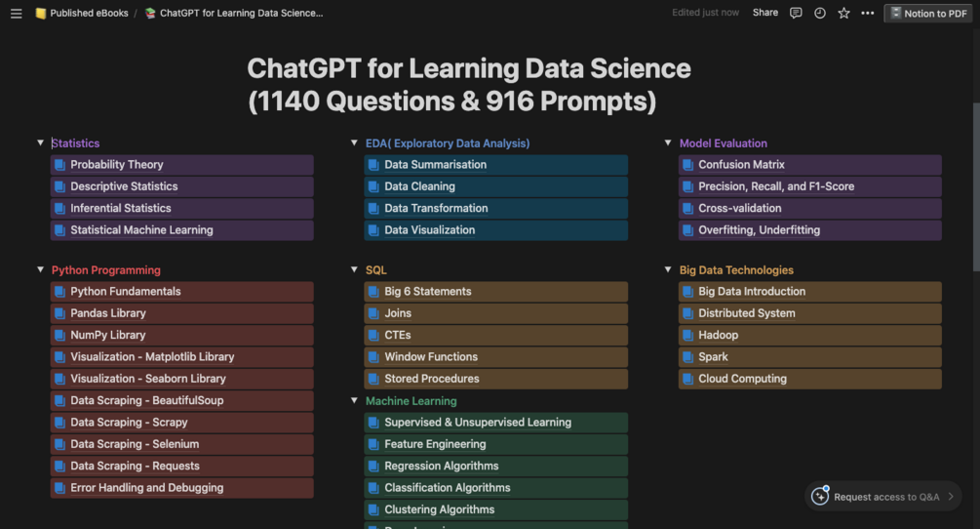Open the Window Functions page
Viewport: 980px width, 529px height.
(496, 357)
